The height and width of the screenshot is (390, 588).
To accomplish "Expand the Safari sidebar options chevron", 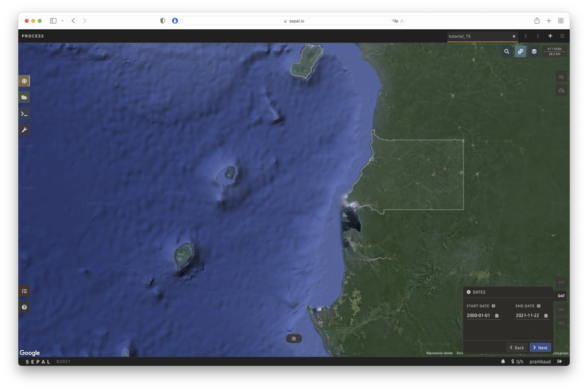I will coord(62,21).
